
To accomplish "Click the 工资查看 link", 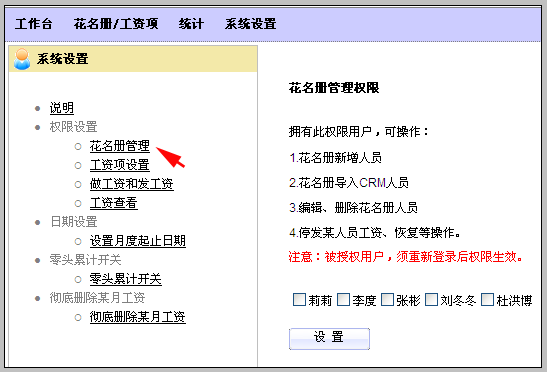I will coord(114,203).
